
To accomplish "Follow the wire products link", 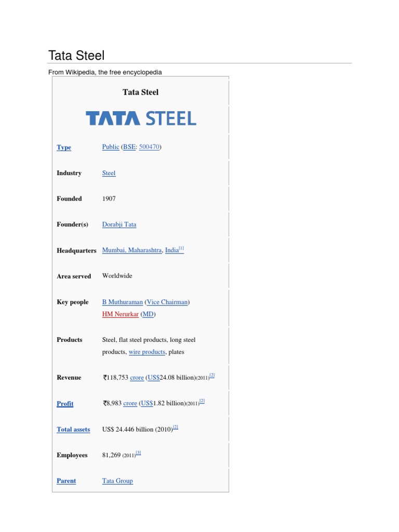I will click(147, 352).
